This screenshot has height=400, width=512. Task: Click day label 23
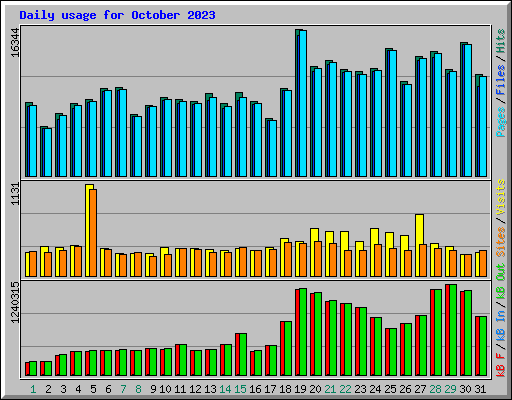point(360,389)
